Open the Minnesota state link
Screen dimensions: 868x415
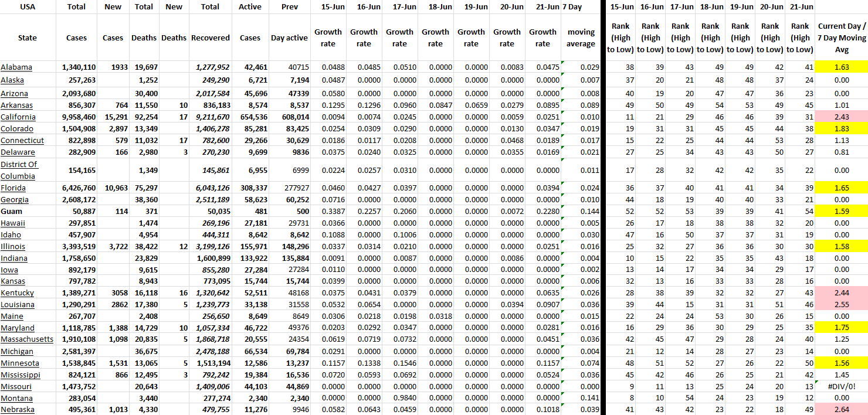coord(20,363)
